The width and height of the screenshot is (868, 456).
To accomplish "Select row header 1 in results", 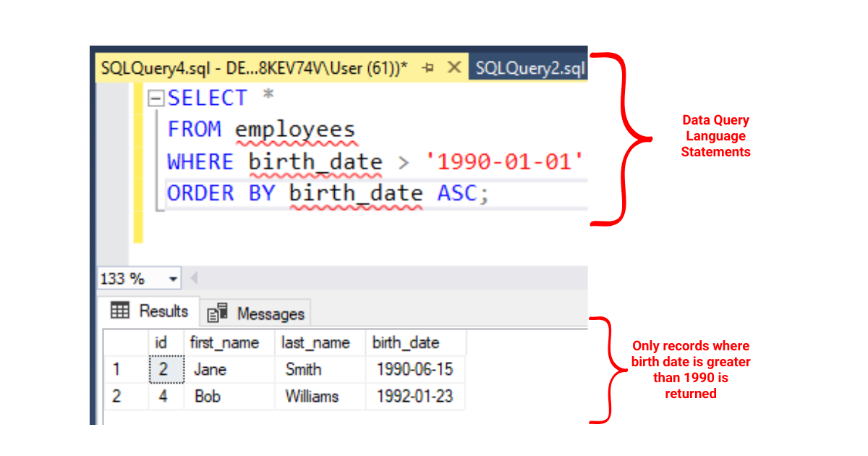I will tap(126, 369).
